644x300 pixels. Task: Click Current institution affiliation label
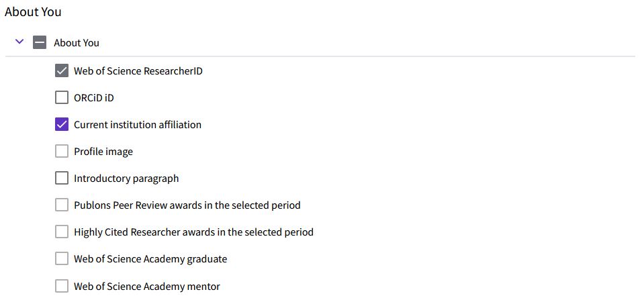137,125
